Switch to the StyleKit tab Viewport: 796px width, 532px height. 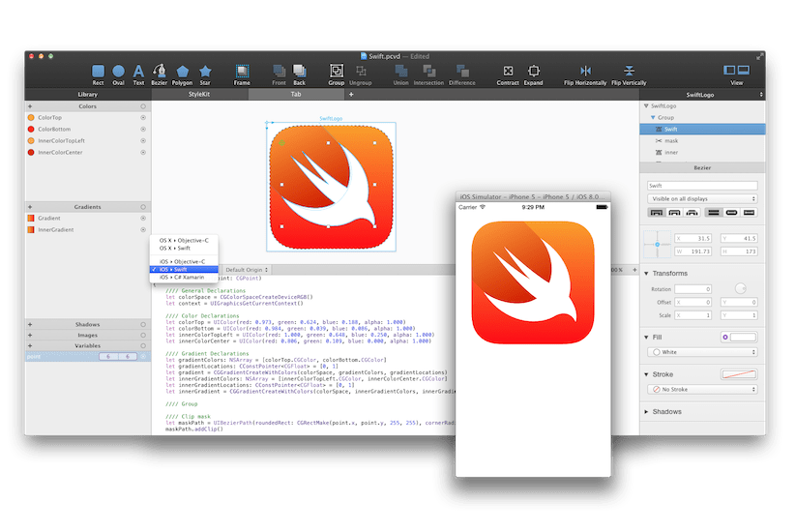click(199, 94)
